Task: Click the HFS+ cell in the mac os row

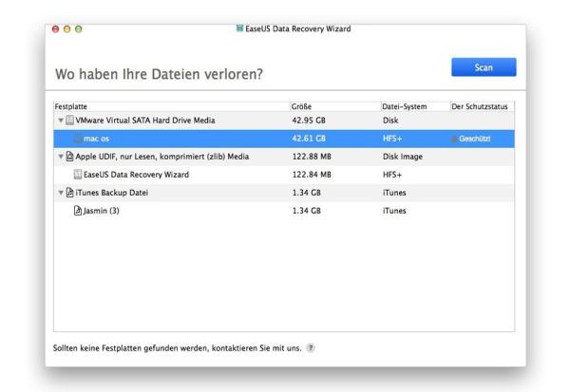Action: coord(392,139)
